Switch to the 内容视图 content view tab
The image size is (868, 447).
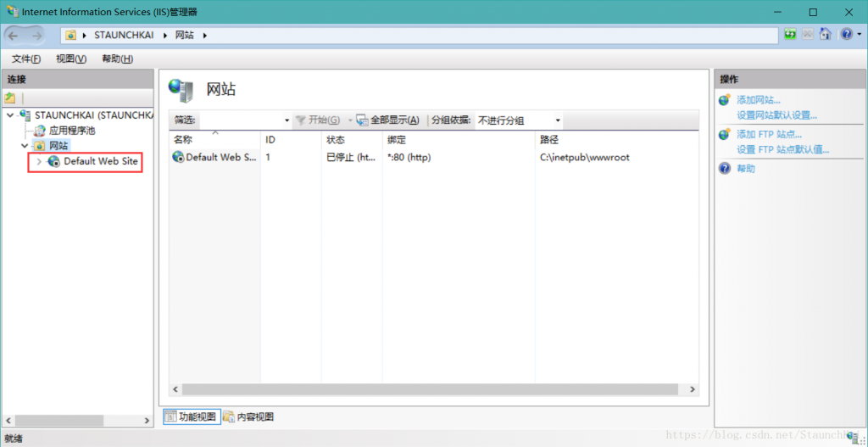(248, 416)
